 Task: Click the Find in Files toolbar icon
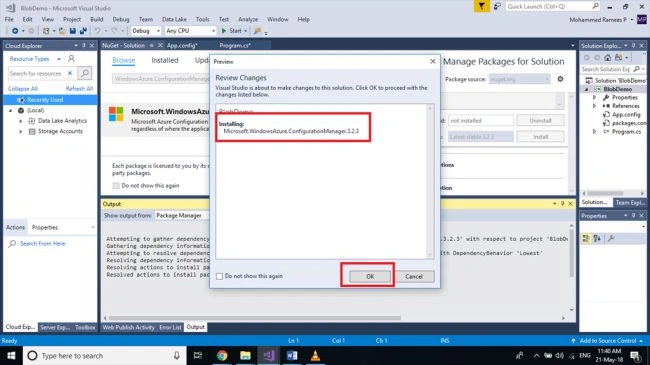(x=257, y=31)
